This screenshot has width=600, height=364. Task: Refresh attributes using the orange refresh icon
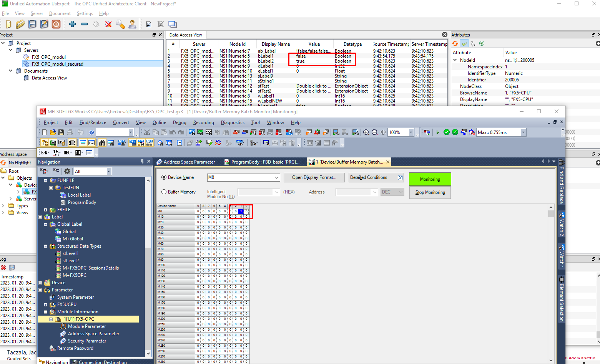click(455, 43)
